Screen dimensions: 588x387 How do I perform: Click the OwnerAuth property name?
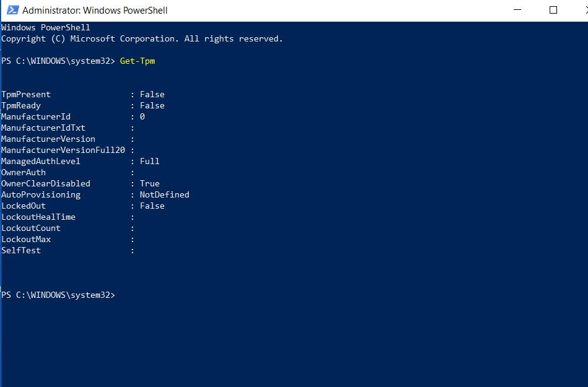click(x=24, y=173)
